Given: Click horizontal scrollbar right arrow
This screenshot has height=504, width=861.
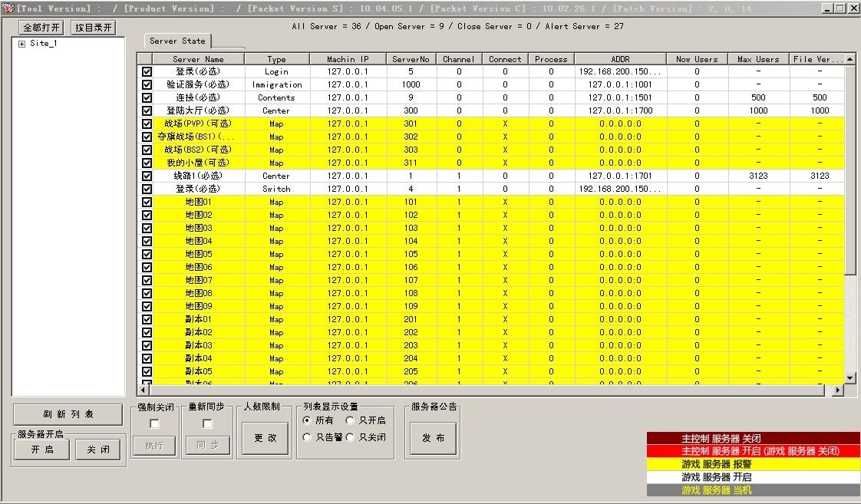Looking at the screenshot, I should 837,390.
